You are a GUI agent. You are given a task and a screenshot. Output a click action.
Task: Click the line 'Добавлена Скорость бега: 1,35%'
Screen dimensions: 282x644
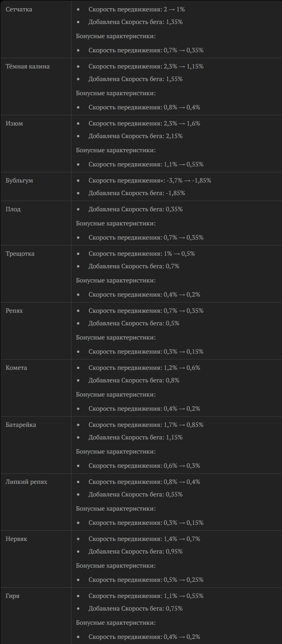[x=136, y=22]
